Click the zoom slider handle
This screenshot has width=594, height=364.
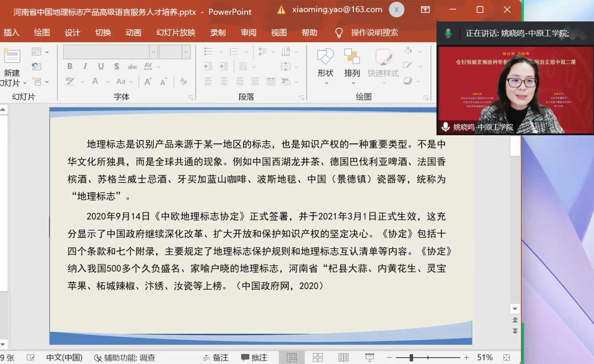coord(411,358)
